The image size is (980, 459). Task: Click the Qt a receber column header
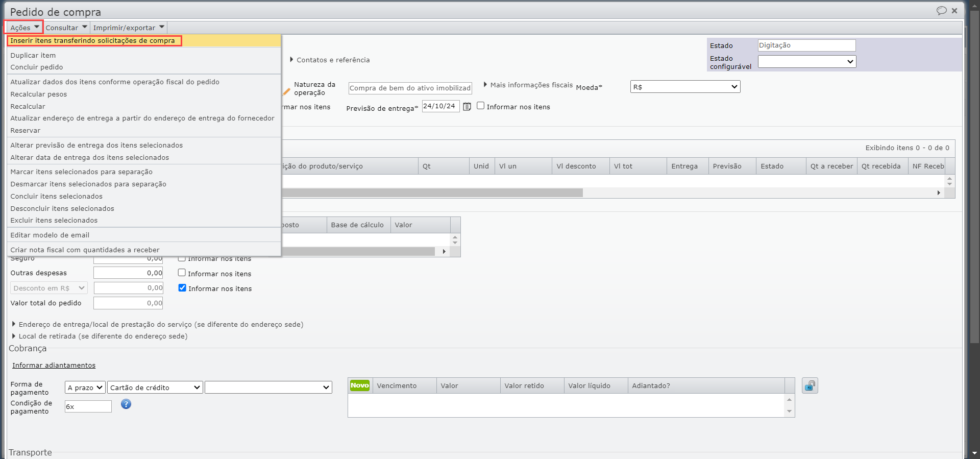click(832, 166)
